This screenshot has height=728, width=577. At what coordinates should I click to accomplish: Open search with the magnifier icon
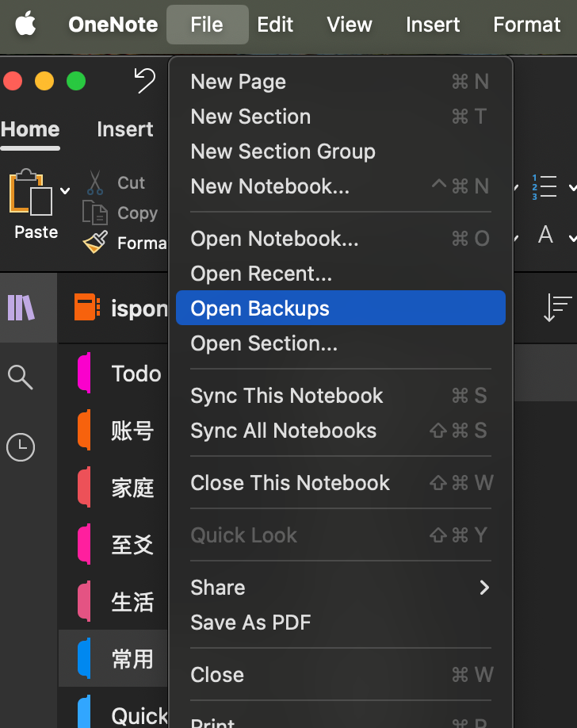coord(21,377)
